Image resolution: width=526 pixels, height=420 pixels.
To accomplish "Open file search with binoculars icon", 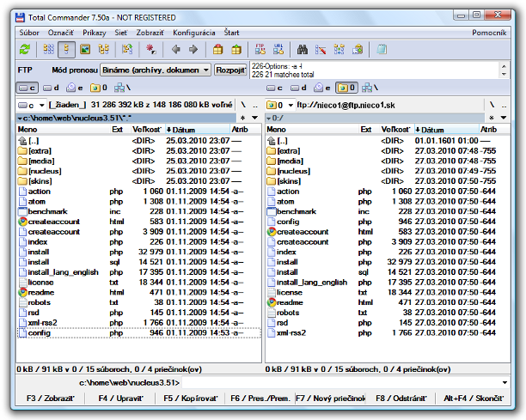I will [303, 50].
